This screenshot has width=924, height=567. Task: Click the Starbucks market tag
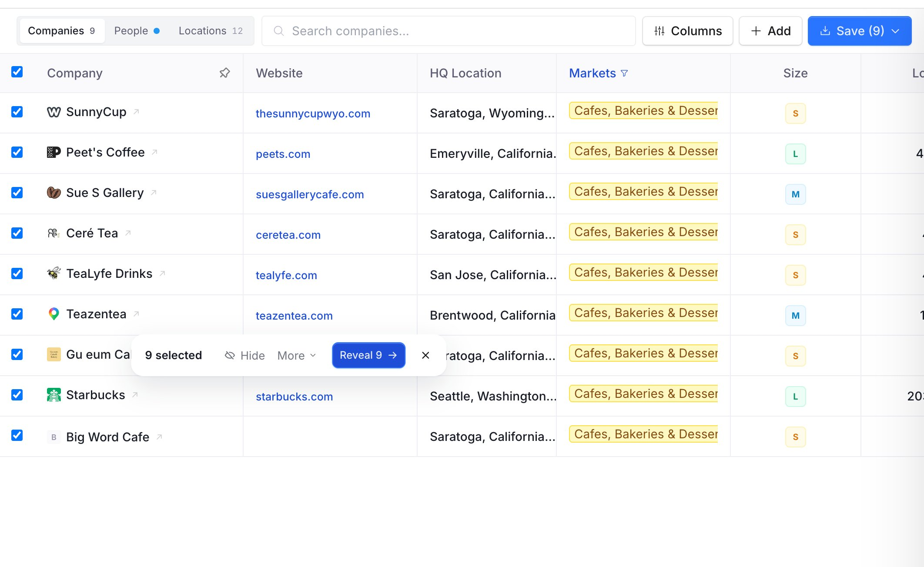(x=643, y=394)
